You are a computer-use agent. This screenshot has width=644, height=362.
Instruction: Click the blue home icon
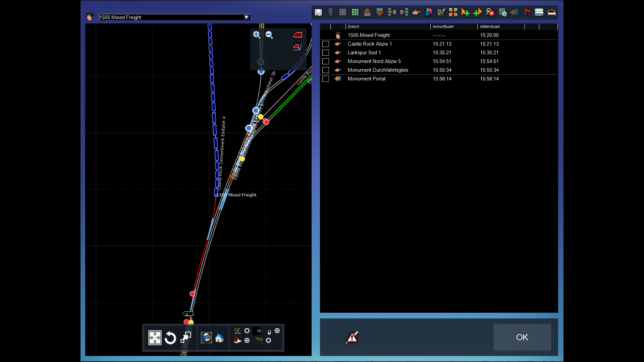[x=219, y=338]
